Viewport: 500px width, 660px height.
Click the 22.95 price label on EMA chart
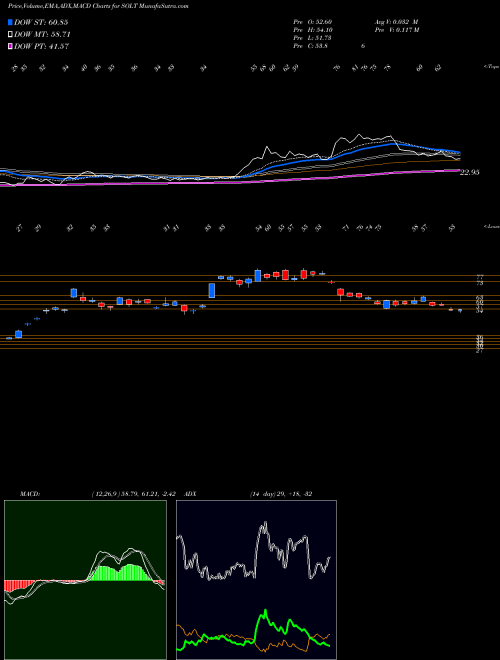click(470, 172)
